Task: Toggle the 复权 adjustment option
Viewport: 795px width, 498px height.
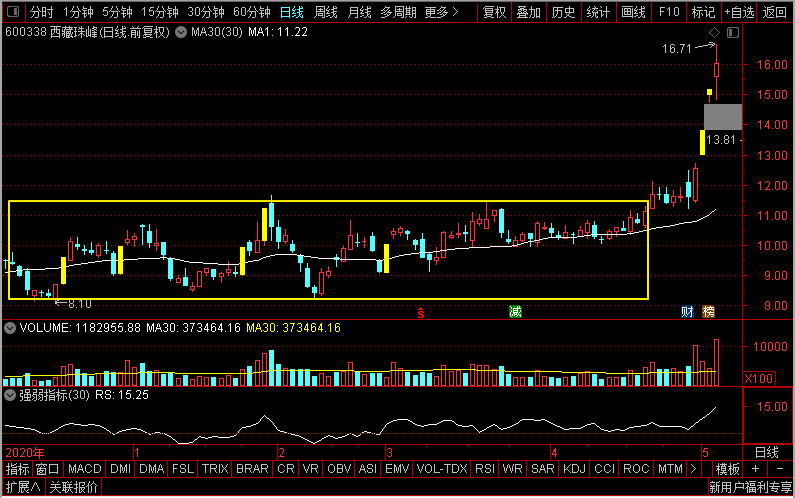Action: [494, 12]
